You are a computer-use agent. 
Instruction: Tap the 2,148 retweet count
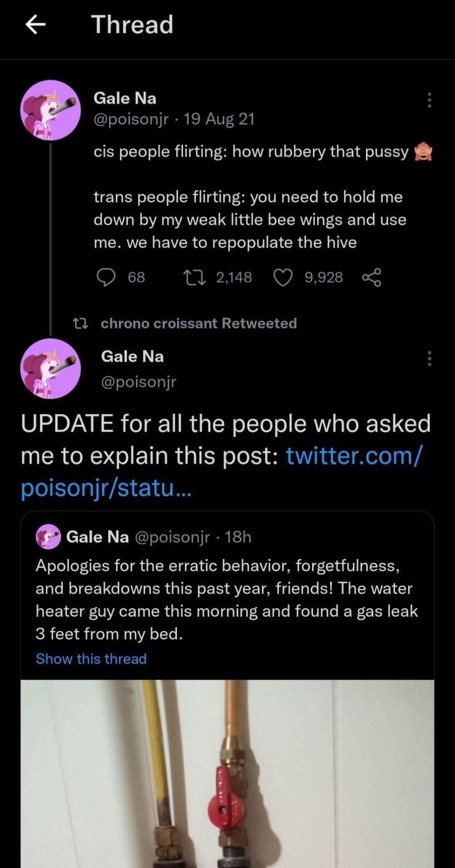(x=234, y=277)
